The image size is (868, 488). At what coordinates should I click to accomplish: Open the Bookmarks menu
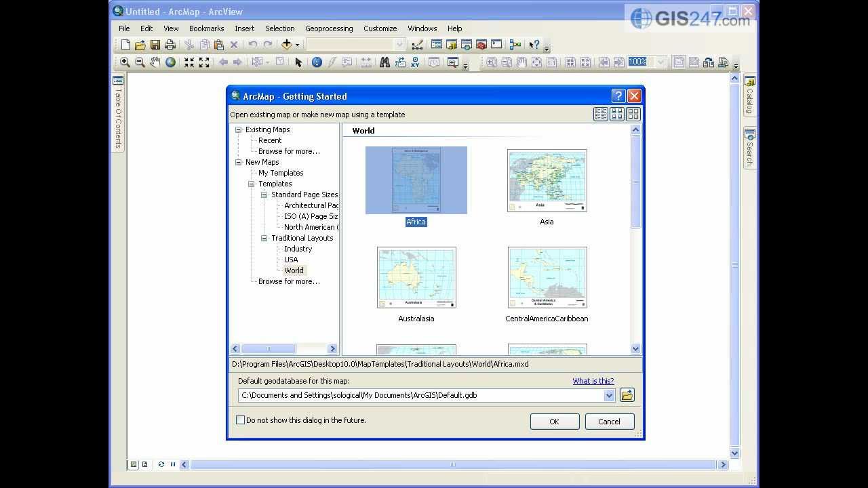pyautogui.click(x=206, y=28)
